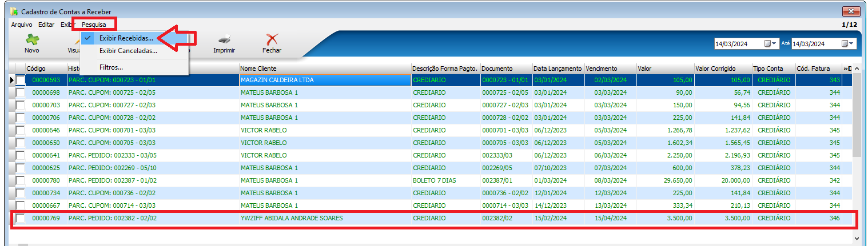The image size is (868, 246).
Task: Expand the Até date dropdown arrow
Action: click(851, 43)
